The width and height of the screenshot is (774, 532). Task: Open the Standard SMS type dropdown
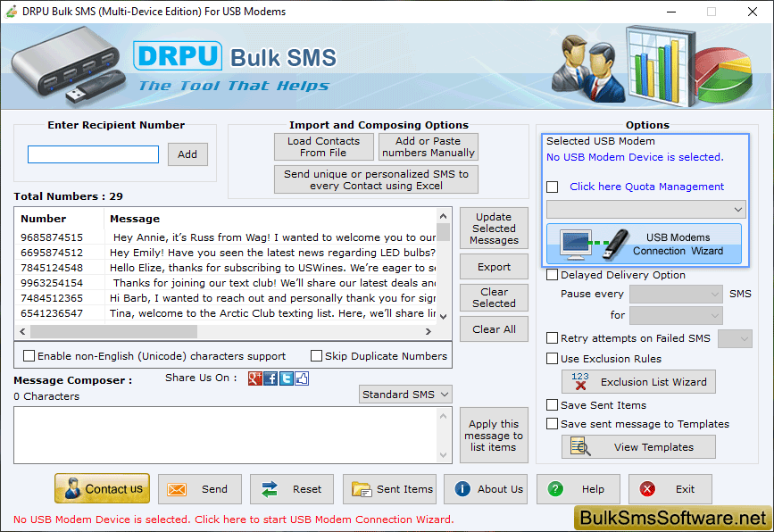pyautogui.click(x=405, y=395)
